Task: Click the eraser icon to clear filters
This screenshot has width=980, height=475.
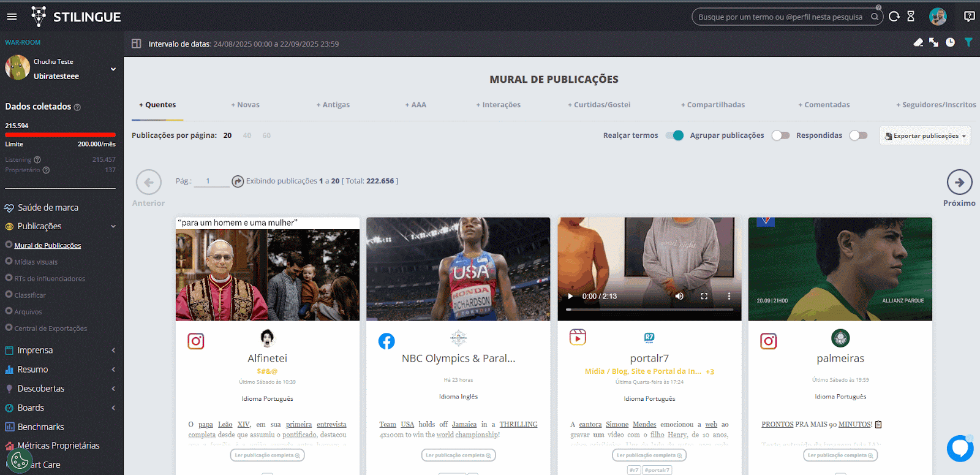Action: coord(918,42)
